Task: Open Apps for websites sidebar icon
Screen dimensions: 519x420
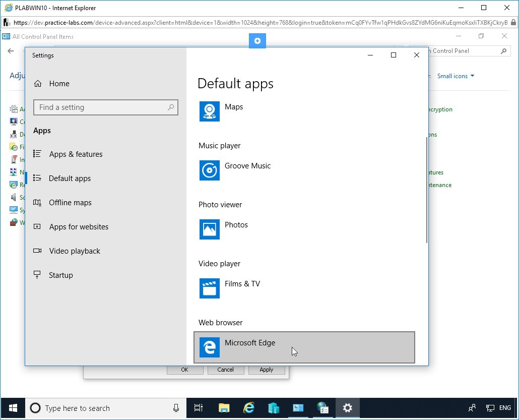Action: [x=37, y=226]
